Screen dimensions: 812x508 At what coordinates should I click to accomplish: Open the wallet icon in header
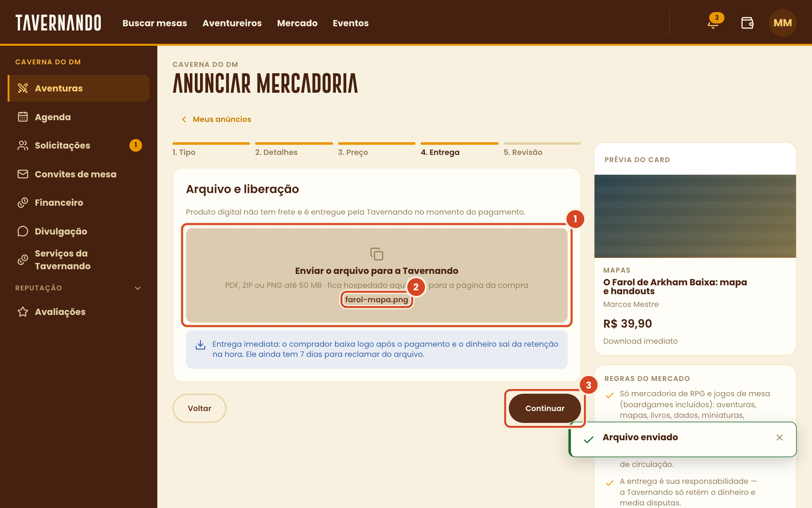pos(747,23)
